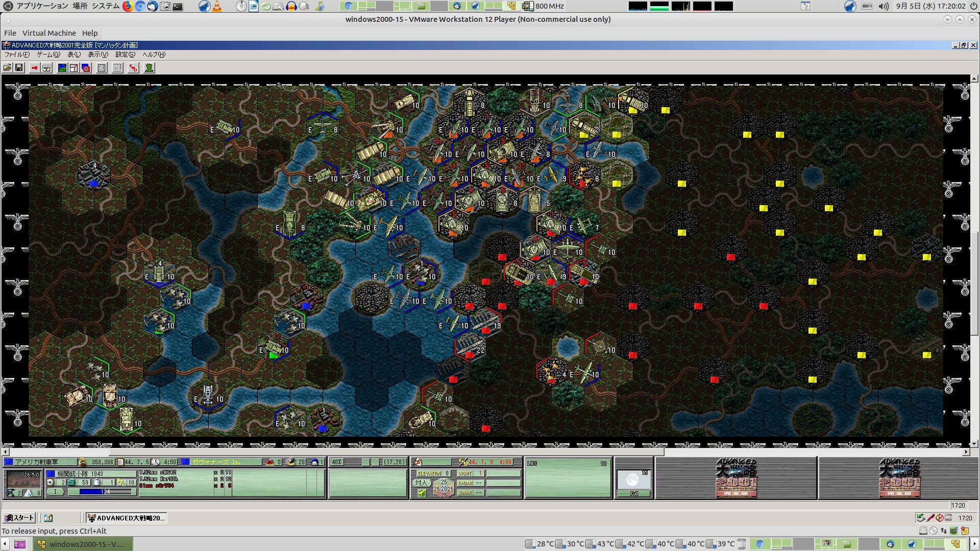Click the RADAR value label
Image resolution: width=980 pixels, height=551 pixels.
pos(464,483)
